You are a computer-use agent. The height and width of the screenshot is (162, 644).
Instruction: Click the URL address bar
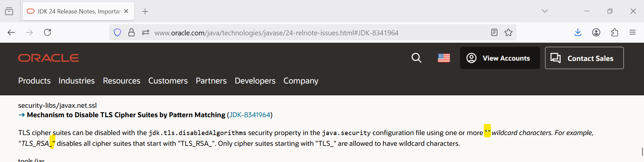click(276, 33)
